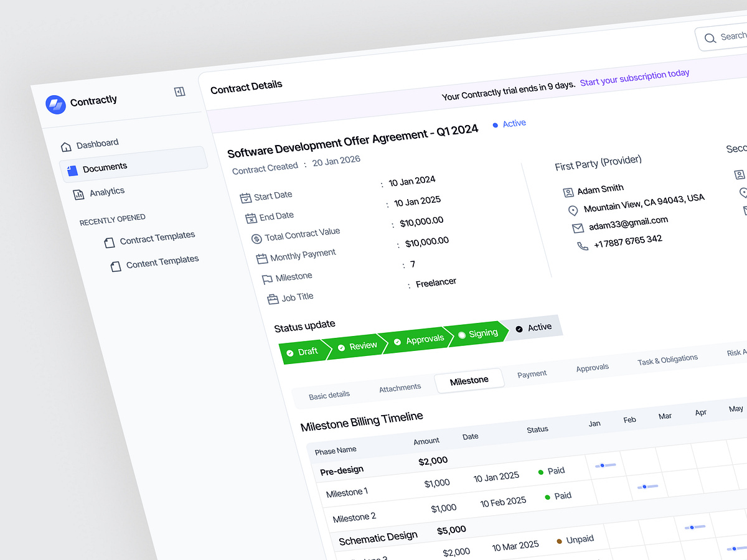Click the April timeline marker in Schematic Design row
Image resolution: width=747 pixels, height=560 pixels.
[x=695, y=528]
